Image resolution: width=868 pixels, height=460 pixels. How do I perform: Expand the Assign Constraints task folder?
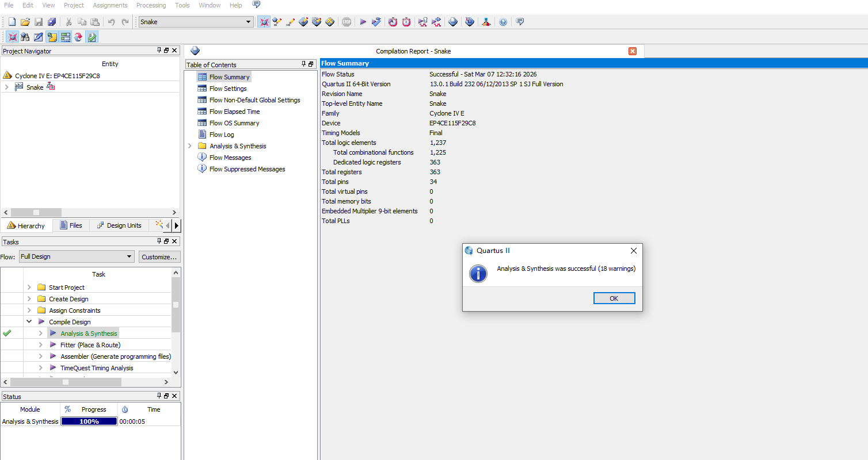click(29, 310)
